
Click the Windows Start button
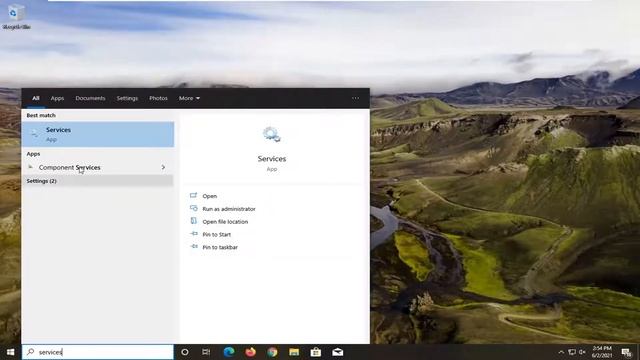pos(11,352)
